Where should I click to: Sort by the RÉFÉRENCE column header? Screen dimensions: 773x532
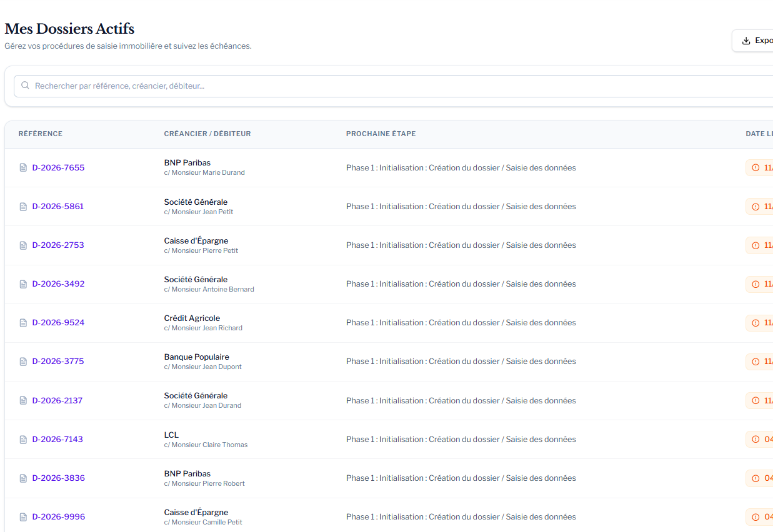coord(40,134)
